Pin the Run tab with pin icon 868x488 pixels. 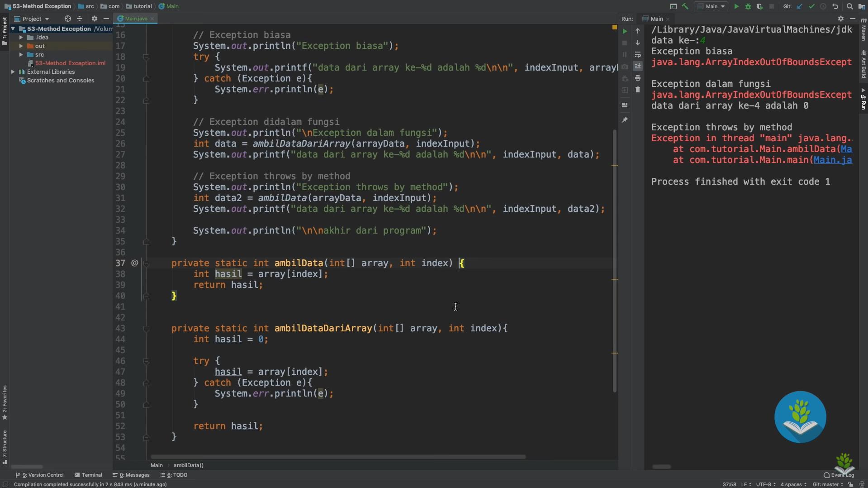point(625,120)
